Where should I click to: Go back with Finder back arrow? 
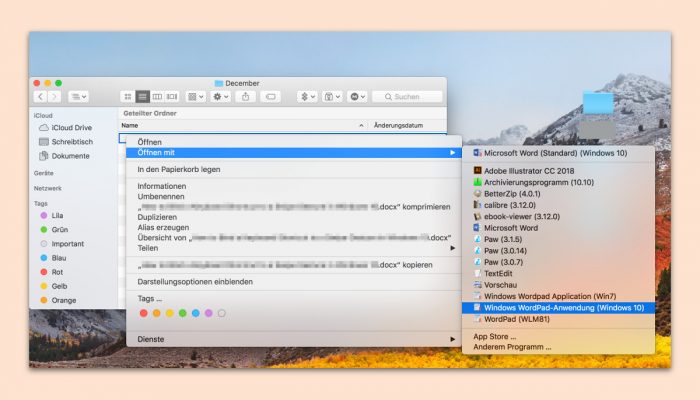[x=40, y=96]
